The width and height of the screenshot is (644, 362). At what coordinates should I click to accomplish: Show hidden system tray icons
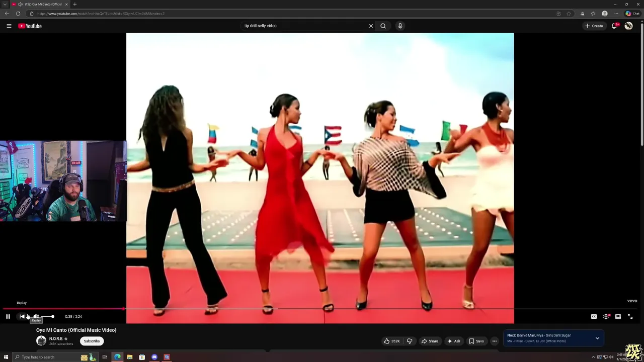click(x=593, y=357)
